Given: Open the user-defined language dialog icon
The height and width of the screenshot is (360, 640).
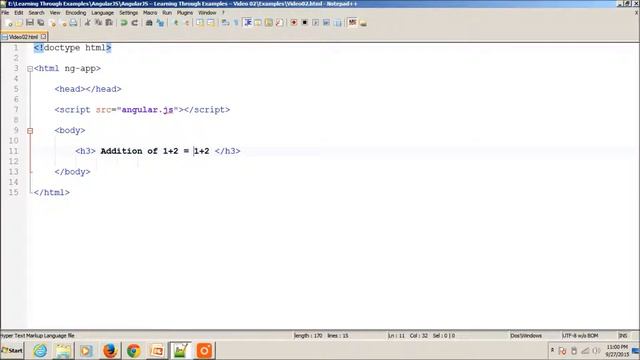Looking at the screenshot, I should (258, 23).
